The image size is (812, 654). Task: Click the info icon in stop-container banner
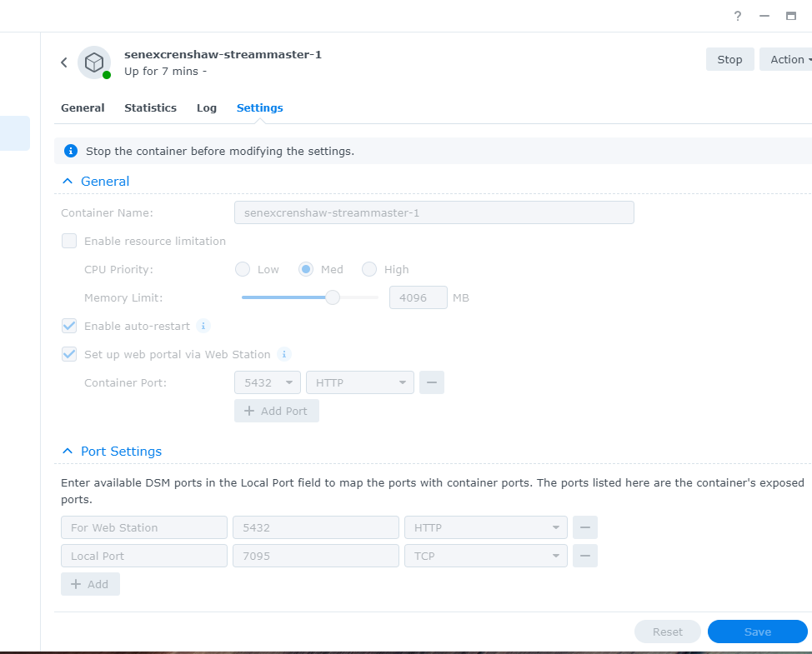[x=70, y=151]
